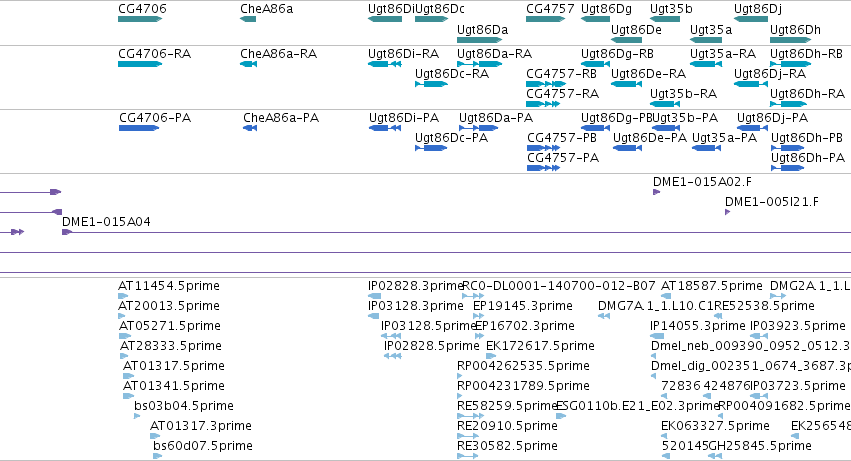Click the Ugt35b-RA transcript
Image resolution: width=851 pixels, height=461 pixels.
coord(665,104)
